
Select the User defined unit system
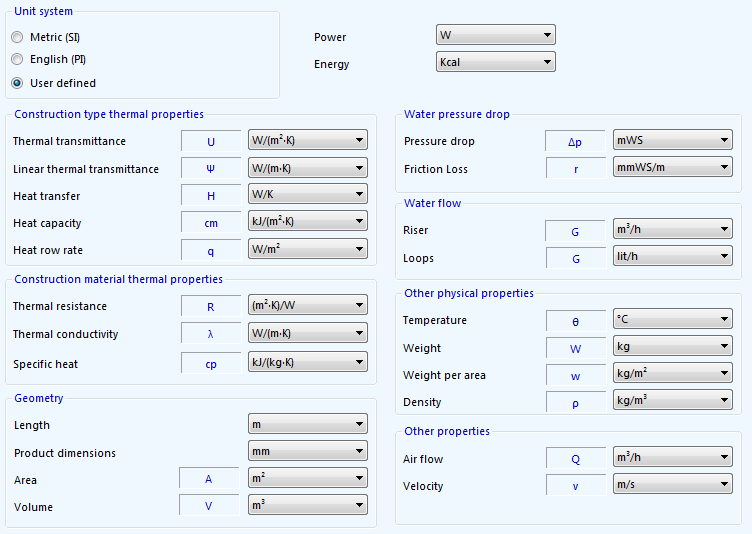point(17,83)
